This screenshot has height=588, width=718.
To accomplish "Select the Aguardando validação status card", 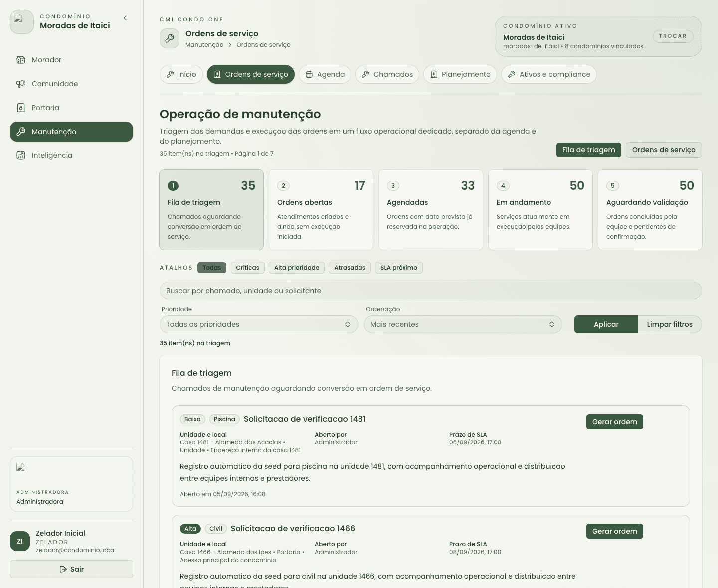I will pyautogui.click(x=650, y=210).
